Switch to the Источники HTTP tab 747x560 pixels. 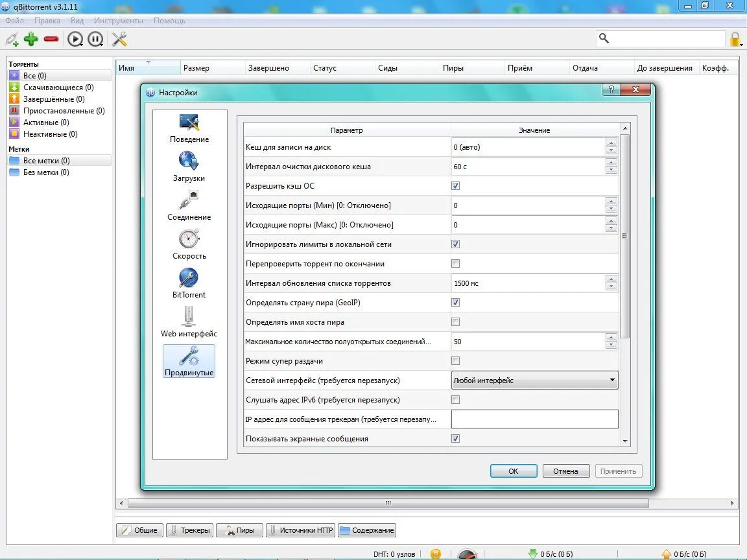tap(301, 530)
